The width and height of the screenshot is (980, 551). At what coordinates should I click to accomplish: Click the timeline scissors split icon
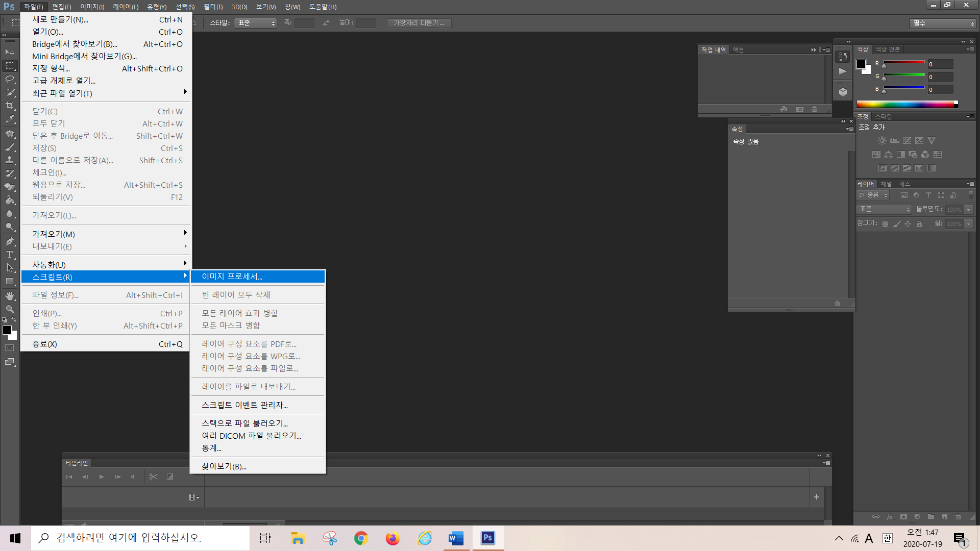[153, 477]
